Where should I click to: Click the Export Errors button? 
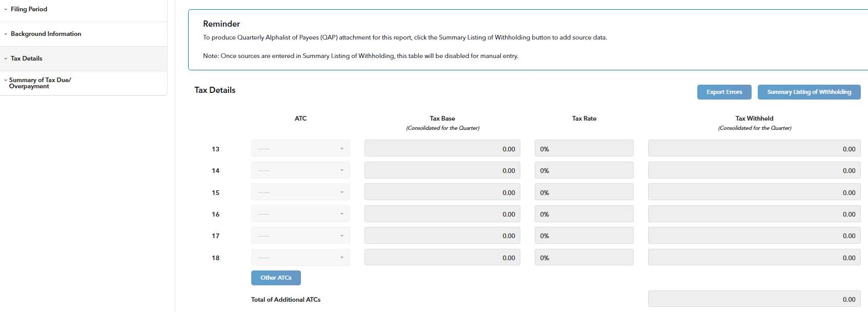click(724, 92)
